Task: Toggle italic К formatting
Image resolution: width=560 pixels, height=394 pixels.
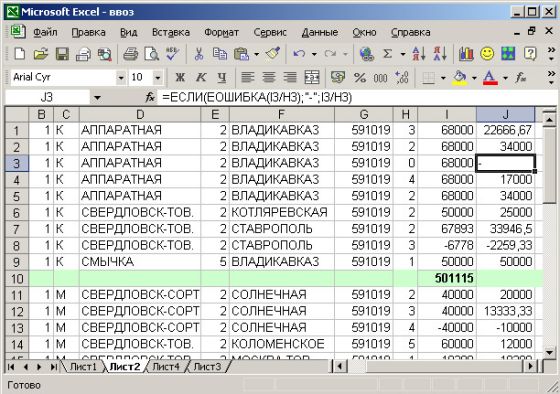Action: [201, 77]
